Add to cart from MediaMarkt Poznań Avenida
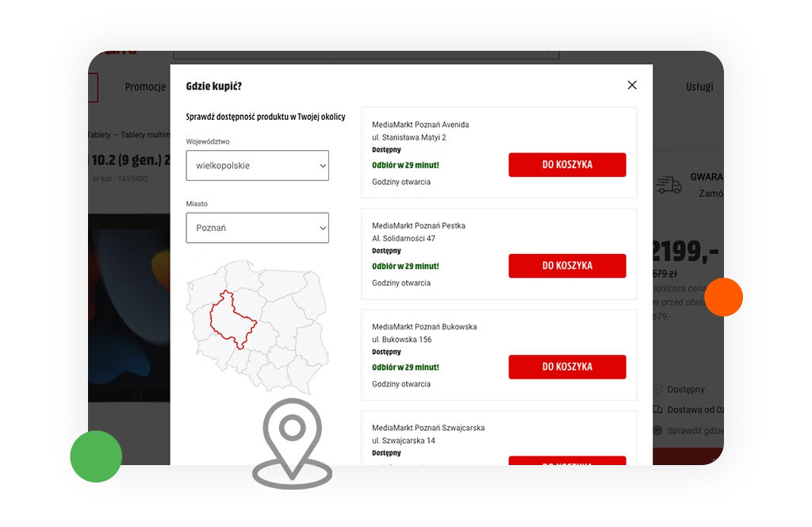The image size is (812, 527). (x=567, y=165)
